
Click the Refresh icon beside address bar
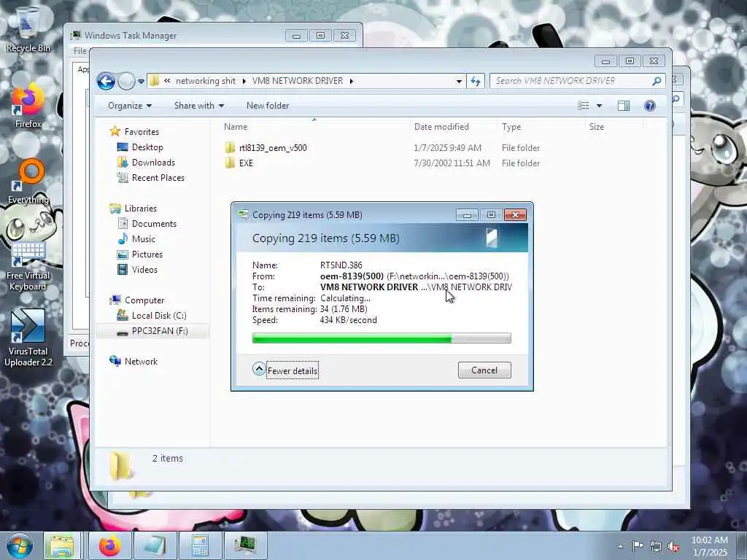click(476, 82)
